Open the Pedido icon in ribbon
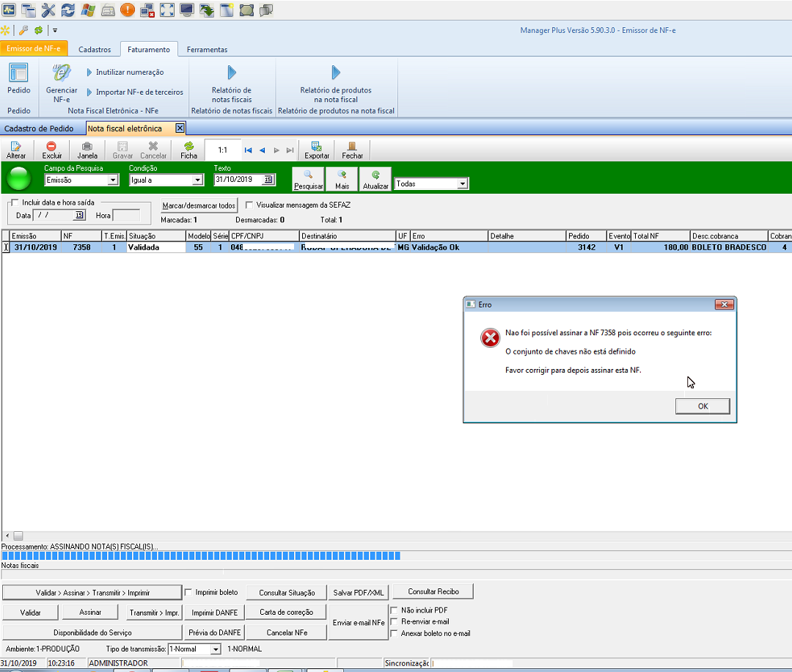The width and height of the screenshot is (792, 672). click(18, 78)
